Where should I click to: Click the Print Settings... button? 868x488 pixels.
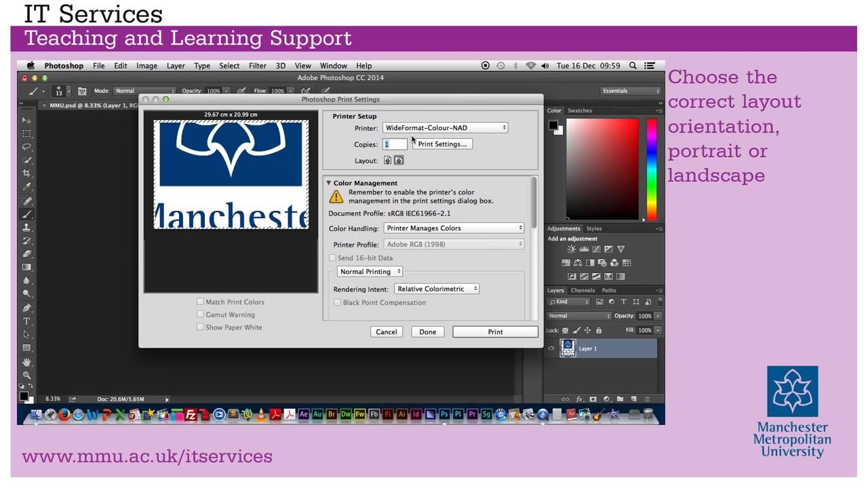442,144
